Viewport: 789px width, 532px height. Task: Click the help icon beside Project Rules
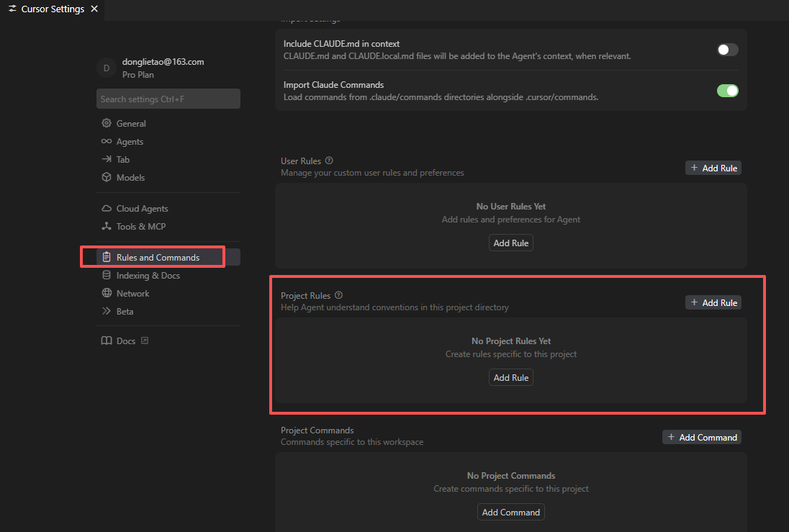pos(339,295)
